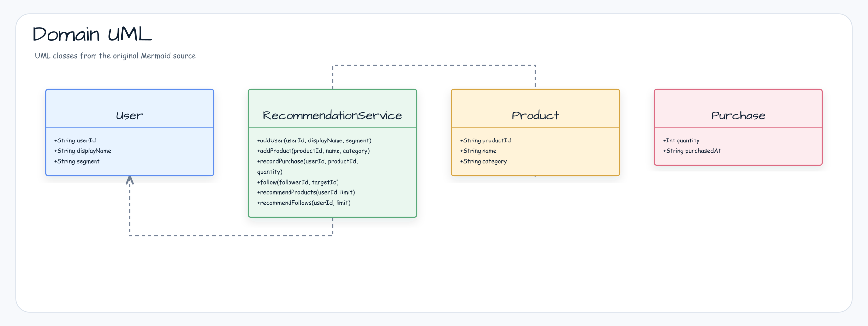Click the recommendFollows(userId, limit) method
Image resolution: width=868 pixels, height=326 pixels.
(304, 203)
